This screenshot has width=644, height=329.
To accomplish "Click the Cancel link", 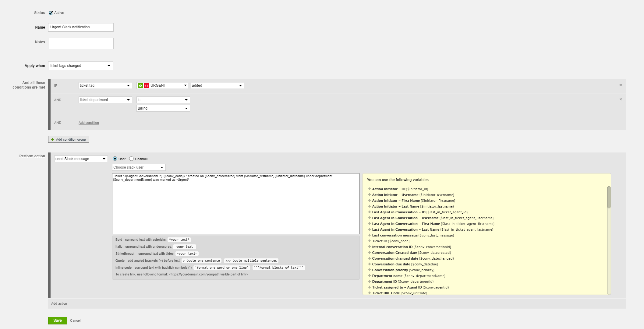I will (x=75, y=320).
